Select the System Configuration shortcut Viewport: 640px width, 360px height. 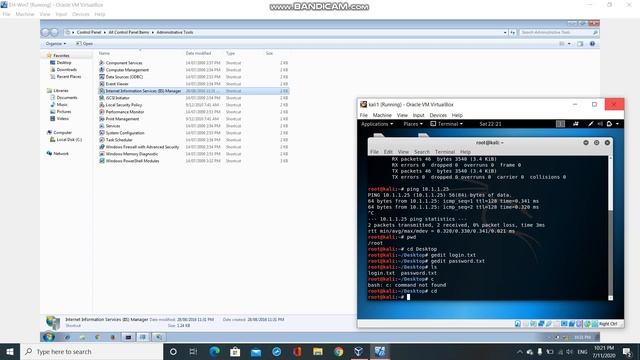[125, 133]
